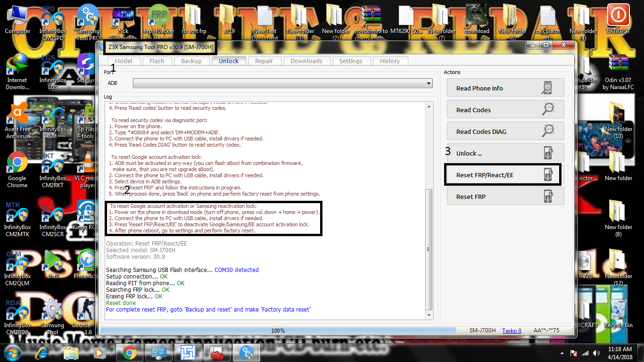Open the Tasks: 0 link
The height and width of the screenshot is (362, 644).
point(512,331)
